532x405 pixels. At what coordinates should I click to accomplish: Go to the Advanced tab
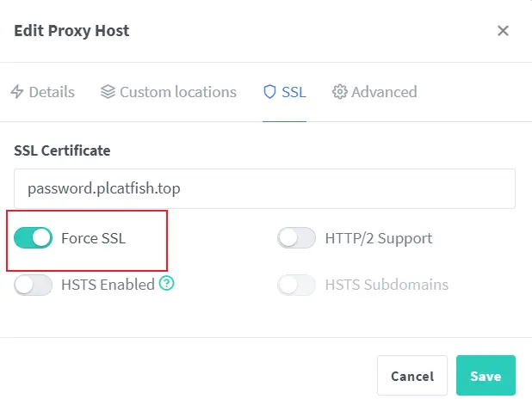click(374, 92)
